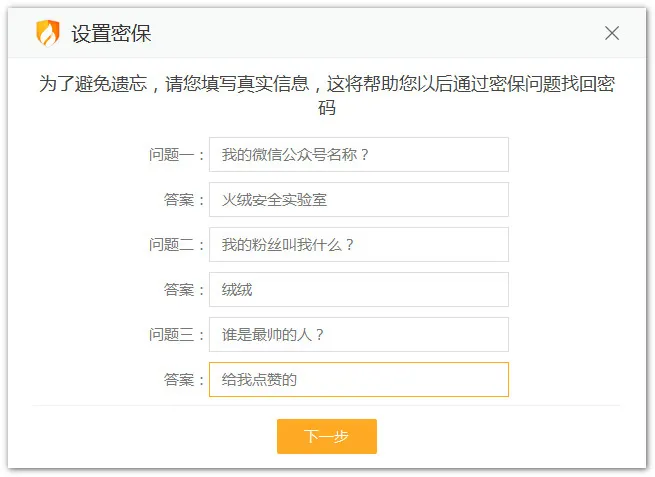Click the answer field containing 绒绒
655x477 pixels.
(358, 290)
